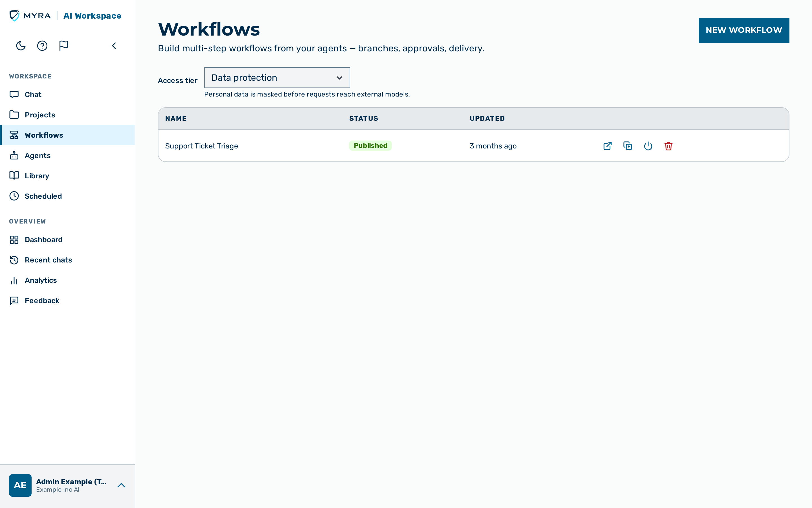The width and height of the screenshot is (812, 508).
Task: Open the Chat section
Action: (x=67, y=95)
